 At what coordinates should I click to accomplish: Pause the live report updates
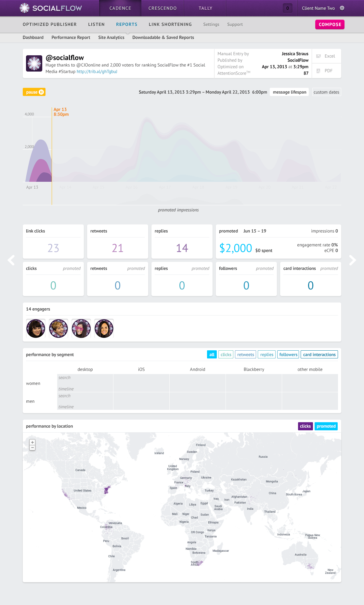coord(34,92)
